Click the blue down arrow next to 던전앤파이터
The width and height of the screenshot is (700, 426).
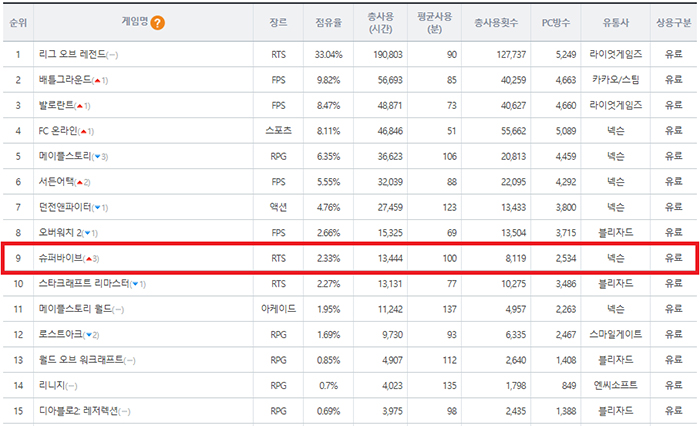pos(102,207)
